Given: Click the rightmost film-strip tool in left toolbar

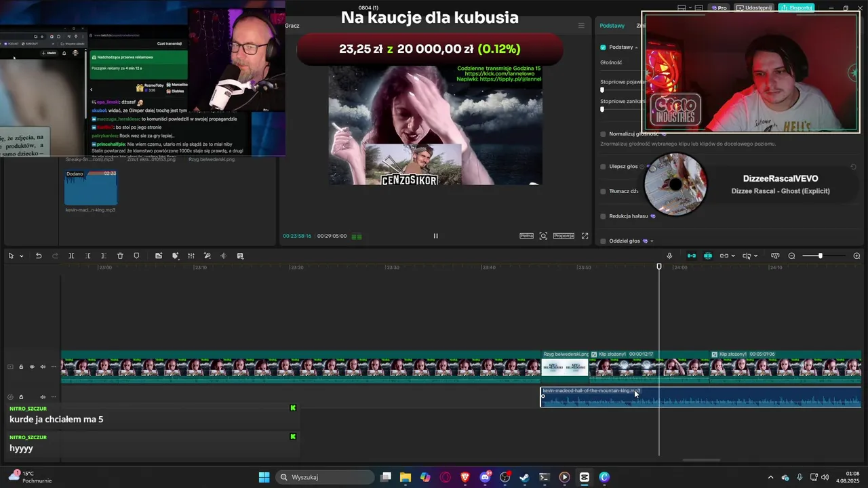Looking at the screenshot, I should pyautogui.click(x=240, y=256).
